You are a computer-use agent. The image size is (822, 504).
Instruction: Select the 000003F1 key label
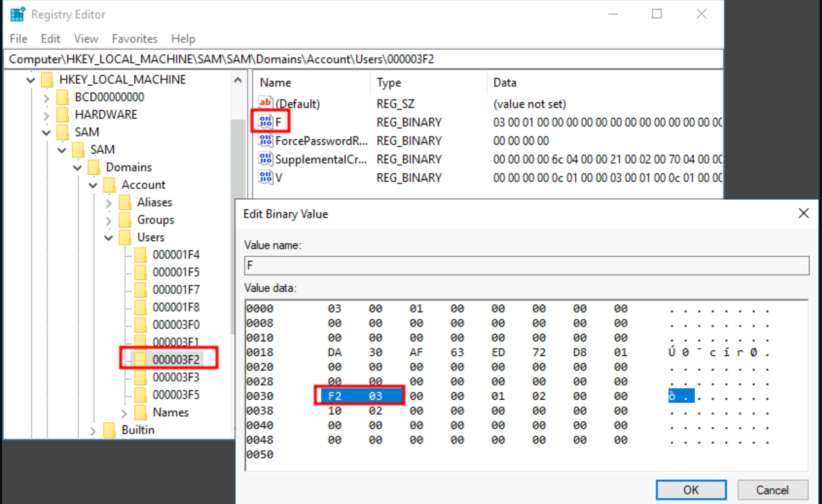click(176, 342)
